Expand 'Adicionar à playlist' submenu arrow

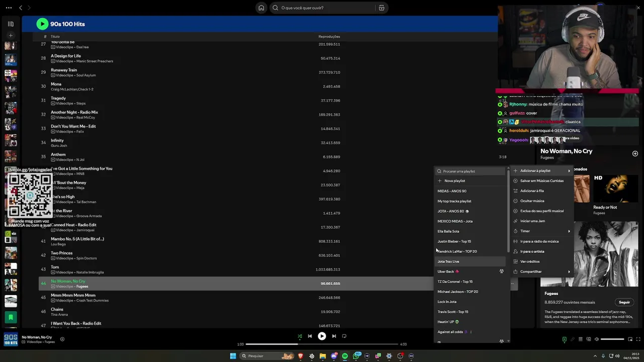tap(569, 171)
